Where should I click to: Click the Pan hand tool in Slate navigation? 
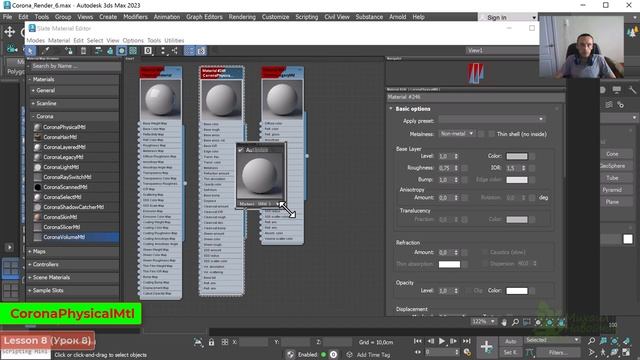[504, 322]
